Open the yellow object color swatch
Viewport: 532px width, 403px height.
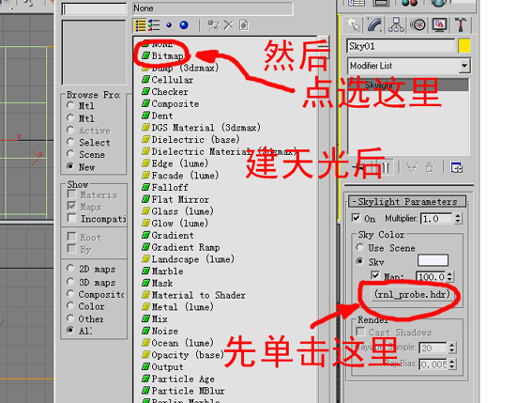464,46
